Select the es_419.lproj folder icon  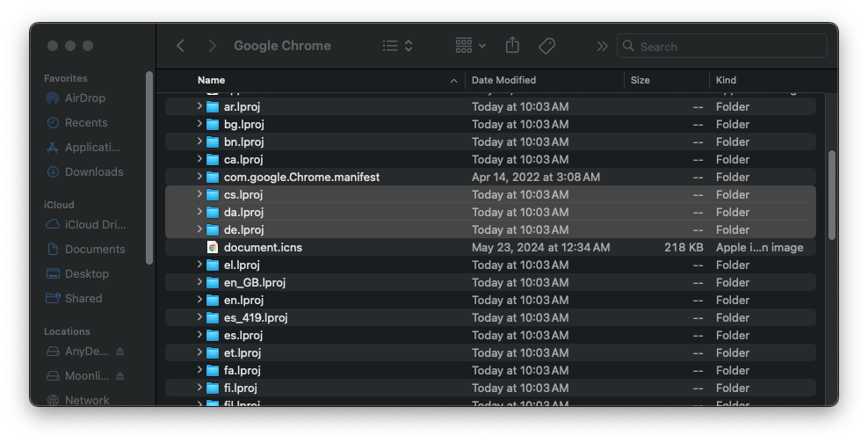tap(213, 318)
